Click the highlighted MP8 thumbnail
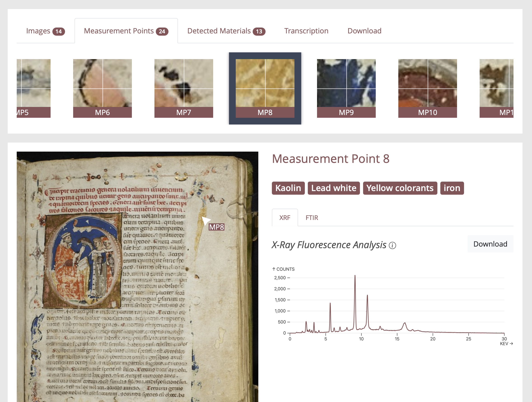 pos(265,88)
